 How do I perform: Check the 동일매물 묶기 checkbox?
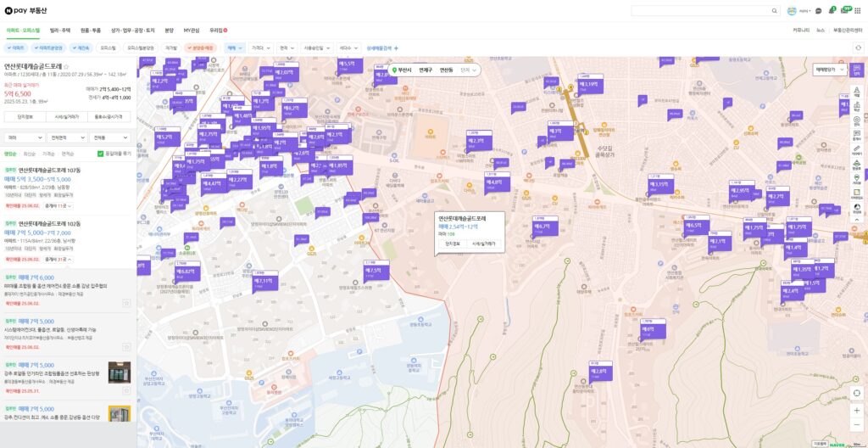coord(100,154)
